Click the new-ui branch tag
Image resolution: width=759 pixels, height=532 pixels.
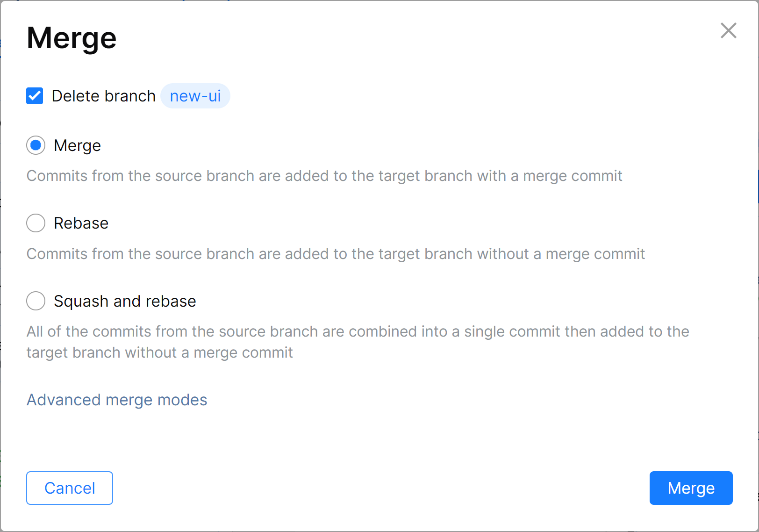(195, 96)
